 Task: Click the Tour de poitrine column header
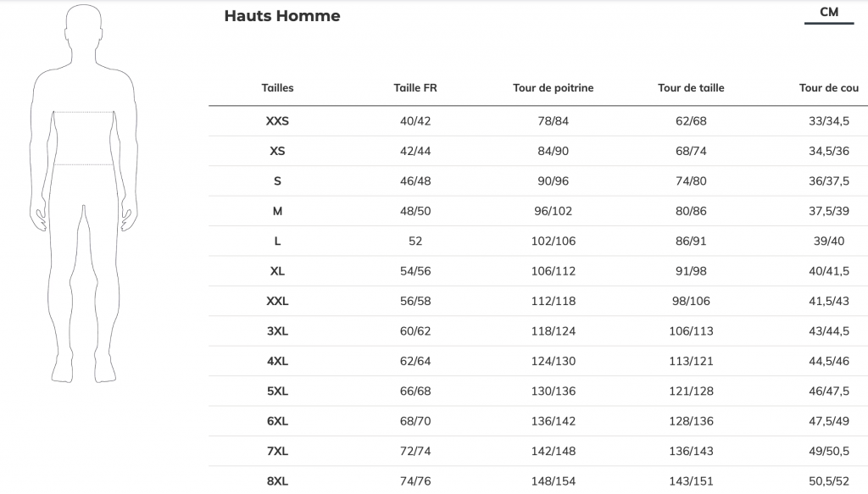553,88
